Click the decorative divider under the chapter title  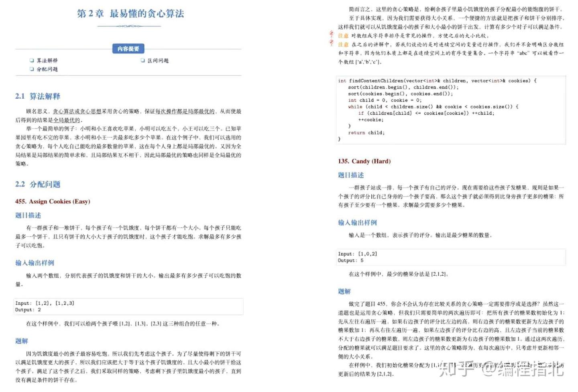click(x=129, y=26)
